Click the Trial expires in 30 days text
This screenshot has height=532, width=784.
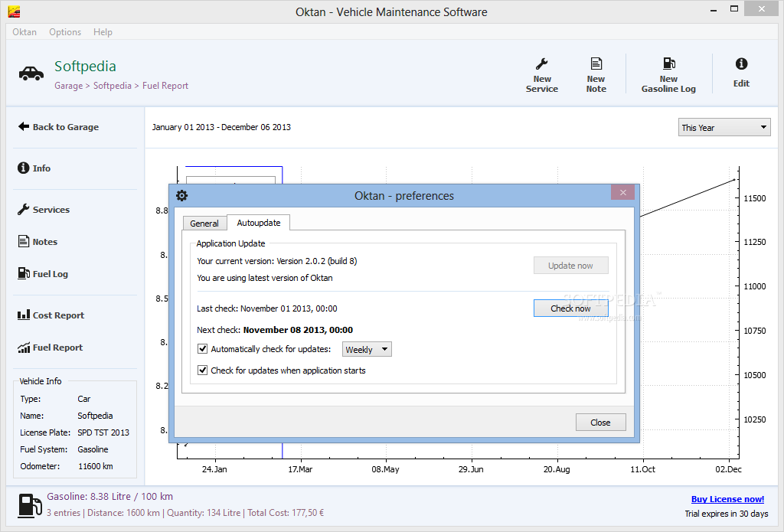click(x=726, y=514)
